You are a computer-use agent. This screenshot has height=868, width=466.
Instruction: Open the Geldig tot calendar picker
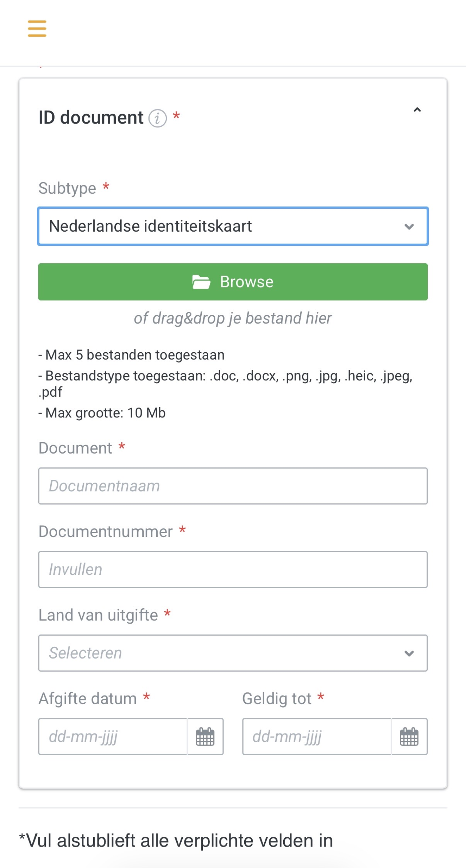[409, 737]
